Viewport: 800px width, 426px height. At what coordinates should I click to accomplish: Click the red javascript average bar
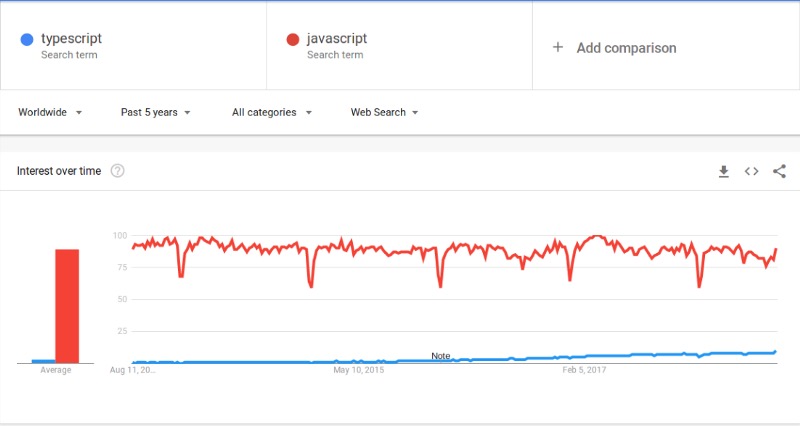pyautogui.click(x=67, y=306)
